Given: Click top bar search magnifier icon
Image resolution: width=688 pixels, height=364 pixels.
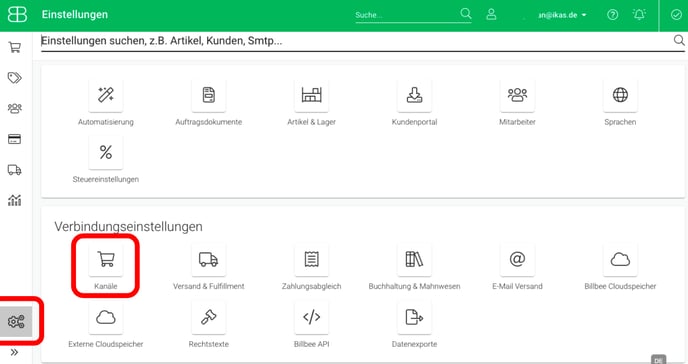Looking at the screenshot, I should (x=466, y=14).
